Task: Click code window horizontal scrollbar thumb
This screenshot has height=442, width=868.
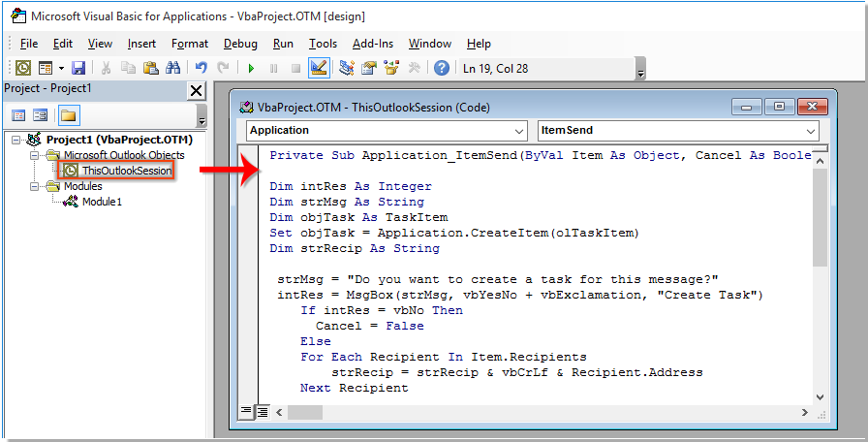Action: [x=304, y=412]
